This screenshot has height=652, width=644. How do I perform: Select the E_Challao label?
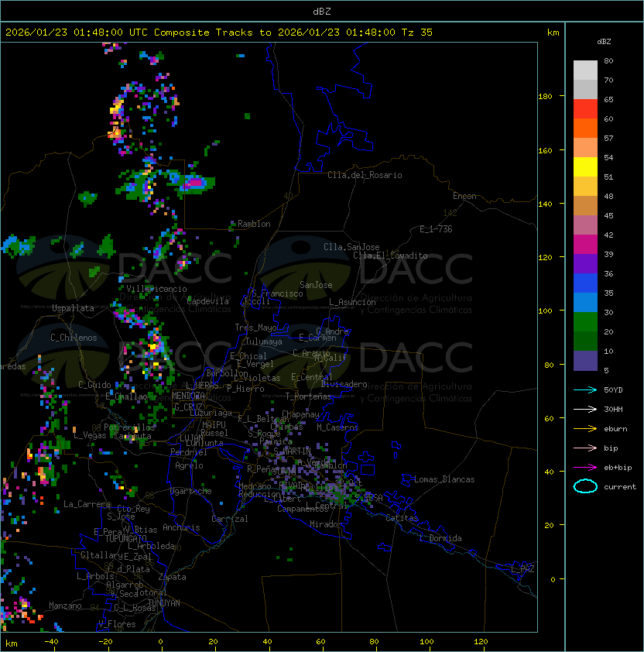pyautogui.click(x=126, y=396)
